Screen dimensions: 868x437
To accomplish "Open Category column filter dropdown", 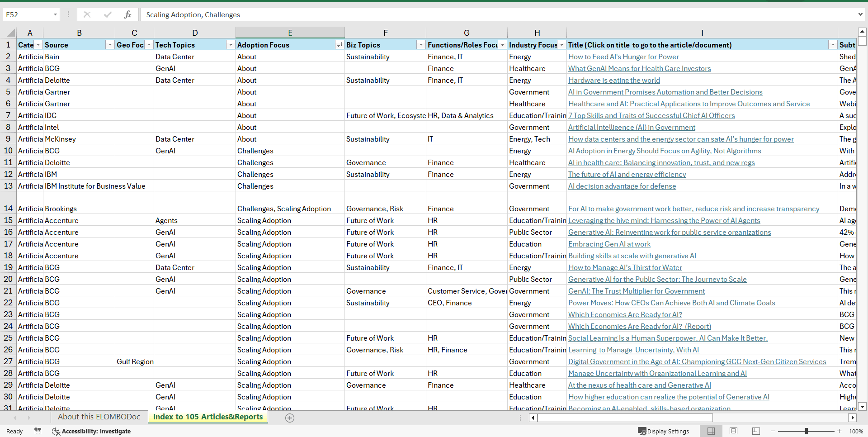I will [x=38, y=45].
